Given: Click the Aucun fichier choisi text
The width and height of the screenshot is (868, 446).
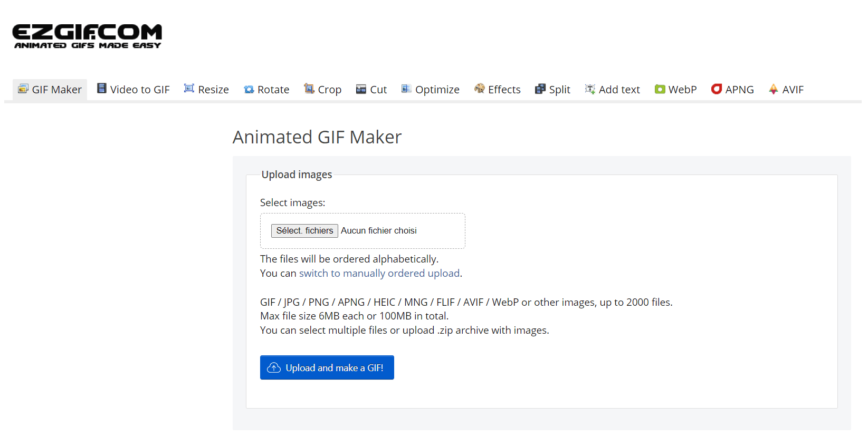Looking at the screenshot, I should tap(379, 231).
